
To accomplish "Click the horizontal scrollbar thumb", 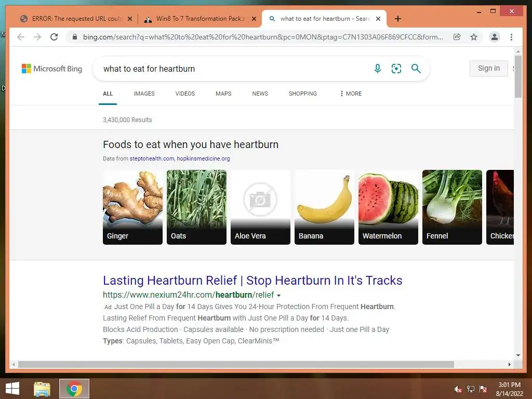I will [236, 364].
